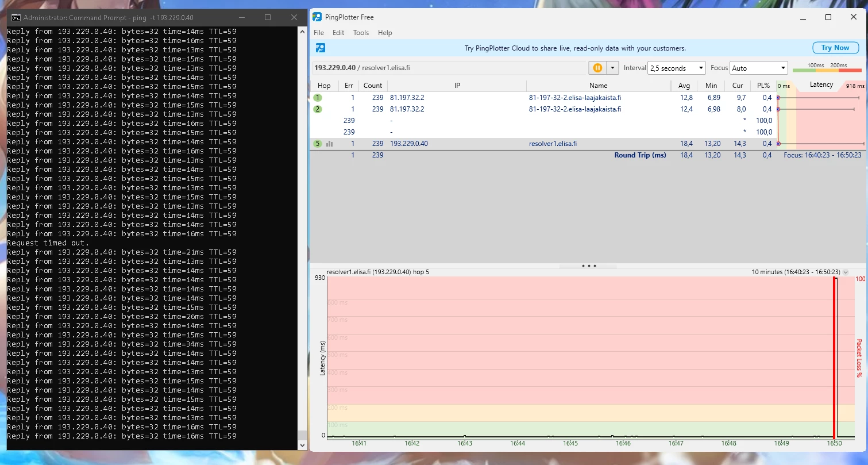868x465 pixels.
Task: Open the Edit menu in PingPlotter
Action: tap(338, 33)
